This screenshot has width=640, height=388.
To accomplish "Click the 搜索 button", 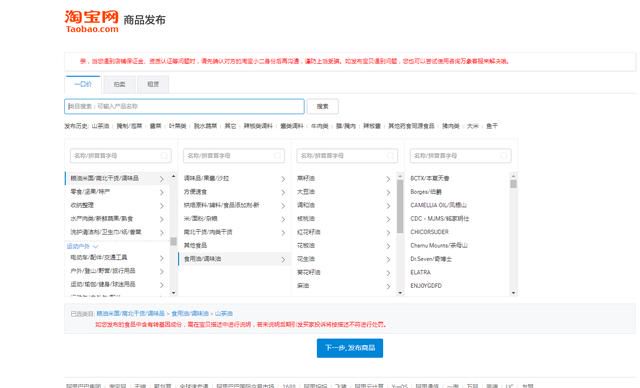I will pos(322,106).
